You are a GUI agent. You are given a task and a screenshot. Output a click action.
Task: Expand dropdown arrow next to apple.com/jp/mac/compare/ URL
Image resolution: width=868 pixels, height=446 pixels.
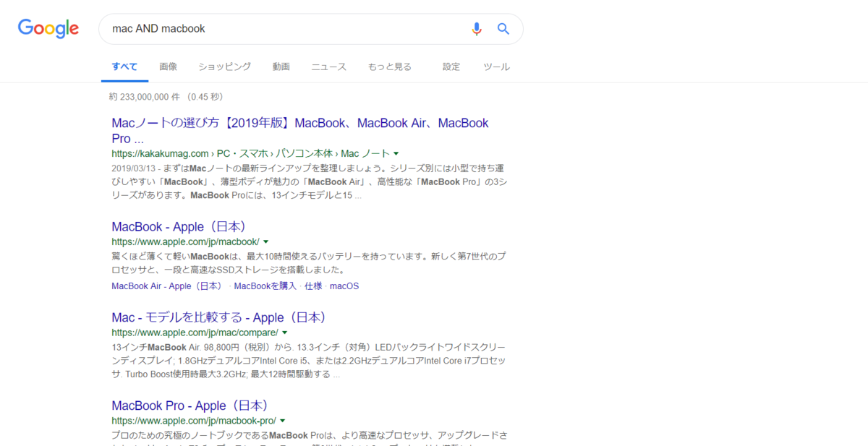coord(285,333)
